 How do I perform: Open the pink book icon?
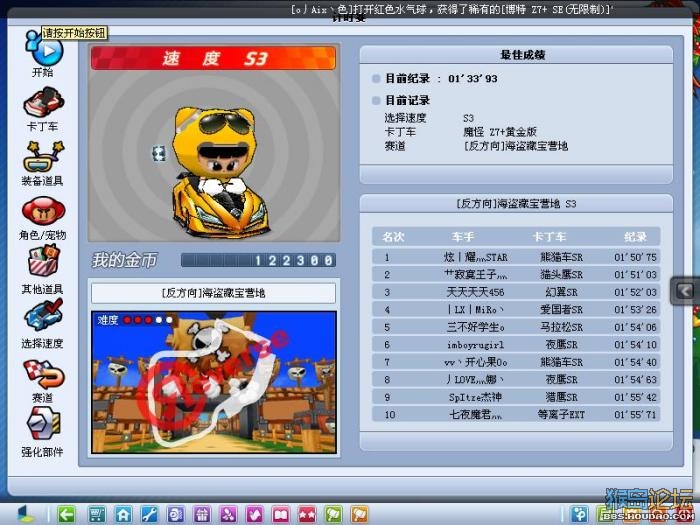tap(281, 515)
